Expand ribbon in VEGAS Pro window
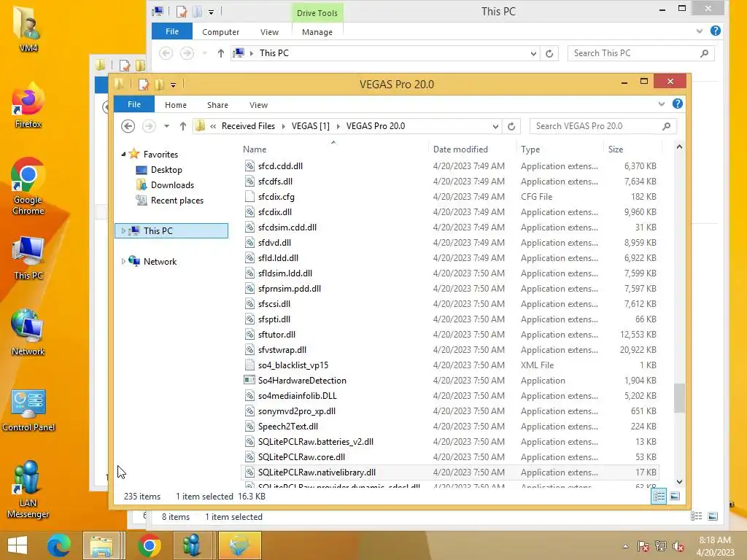This screenshot has width=747, height=560. tap(661, 104)
